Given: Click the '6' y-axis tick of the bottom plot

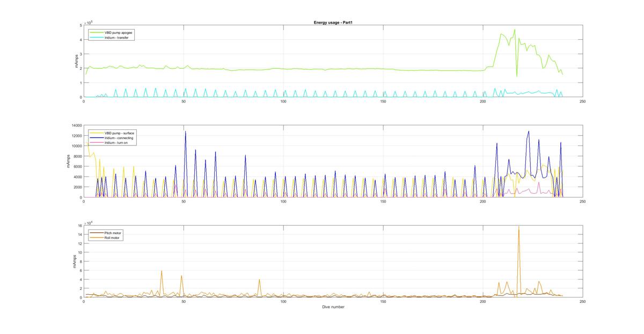Looking at the screenshot, I should point(80,271).
